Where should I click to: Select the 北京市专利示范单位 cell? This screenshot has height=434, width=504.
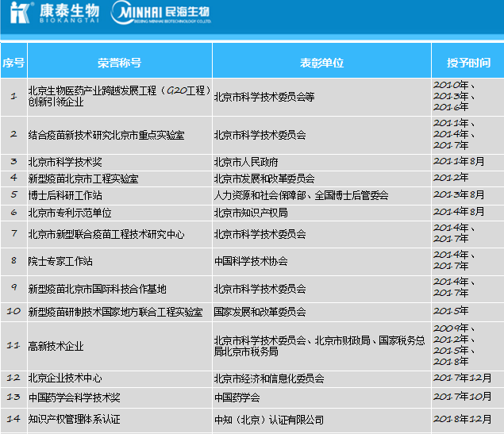(70, 213)
